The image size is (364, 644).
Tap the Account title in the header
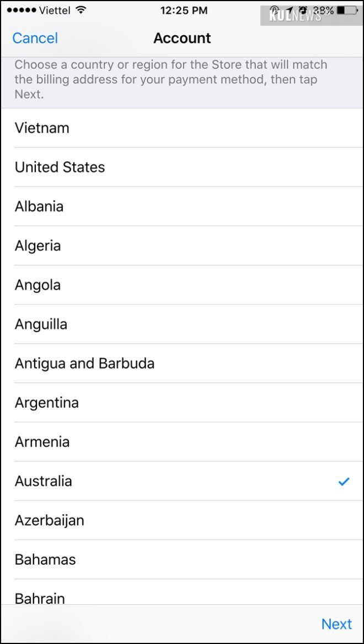(182, 38)
